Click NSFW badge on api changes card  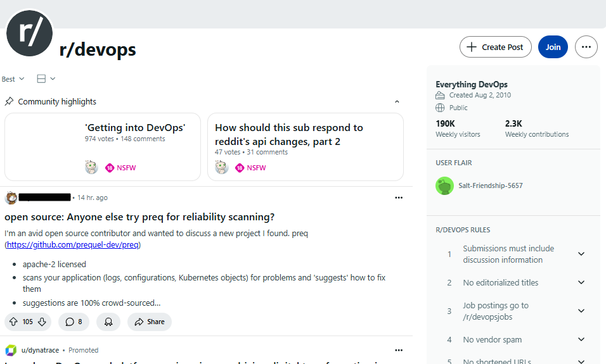[250, 168]
